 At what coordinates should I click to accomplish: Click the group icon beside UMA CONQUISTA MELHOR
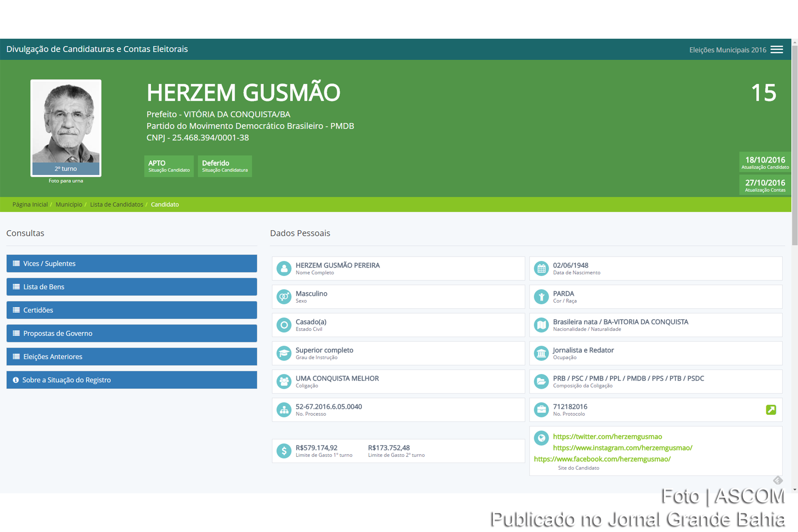coord(284,381)
